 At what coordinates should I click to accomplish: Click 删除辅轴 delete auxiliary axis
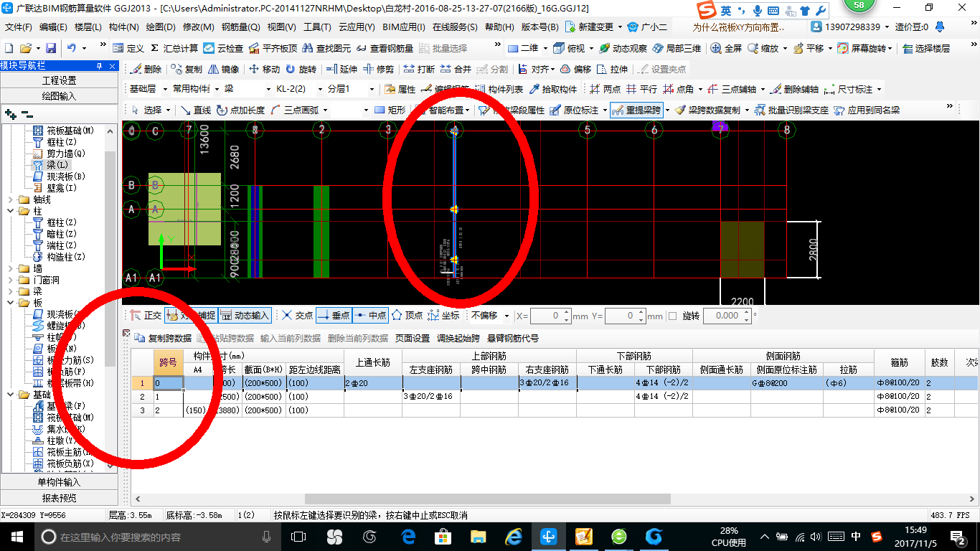795,90
